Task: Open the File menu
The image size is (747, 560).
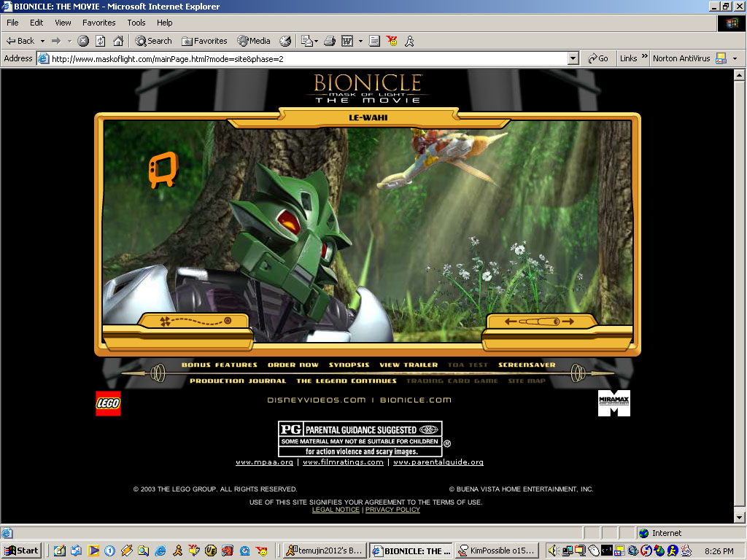Action: click(12, 23)
